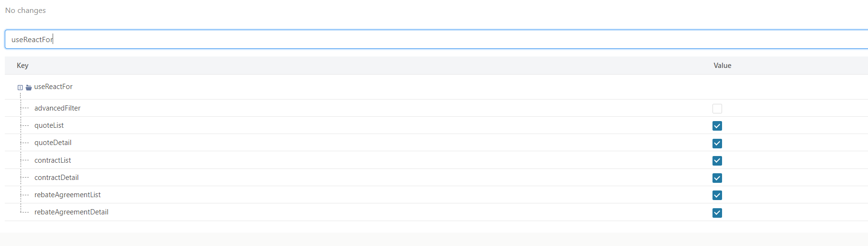The width and height of the screenshot is (868, 246).
Task: Click the useReactFor folder icon
Action: 29,88
